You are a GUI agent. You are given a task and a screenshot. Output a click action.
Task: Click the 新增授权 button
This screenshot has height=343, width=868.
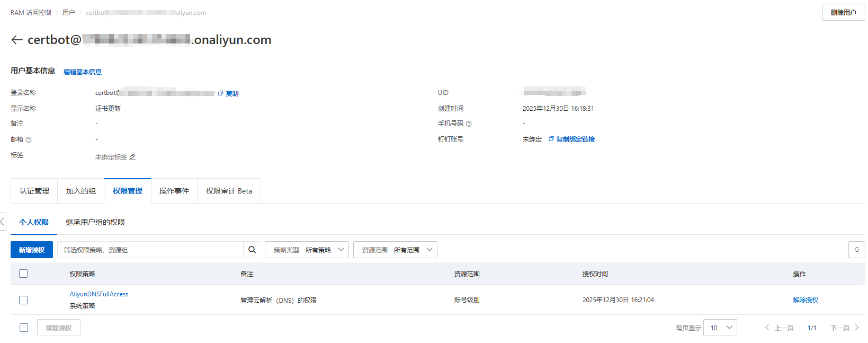[x=32, y=250]
